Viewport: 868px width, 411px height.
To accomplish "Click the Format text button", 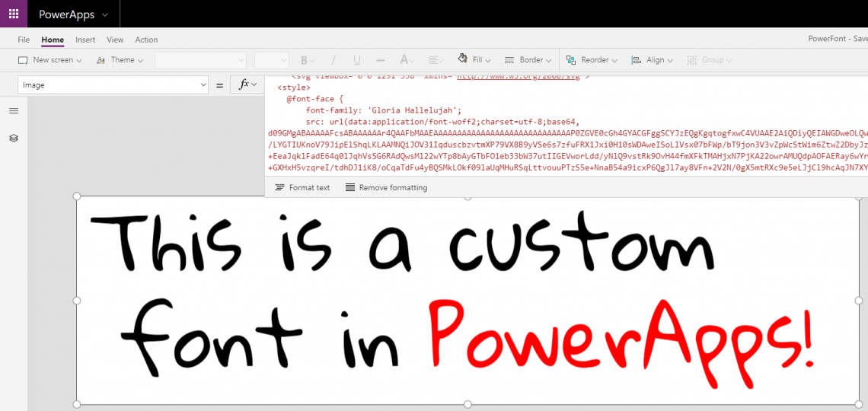I will (x=302, y=187).
